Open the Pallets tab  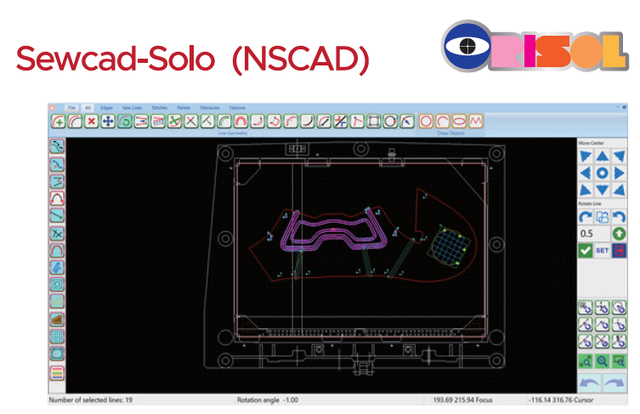pyautogui.click(x=184, y=108)
